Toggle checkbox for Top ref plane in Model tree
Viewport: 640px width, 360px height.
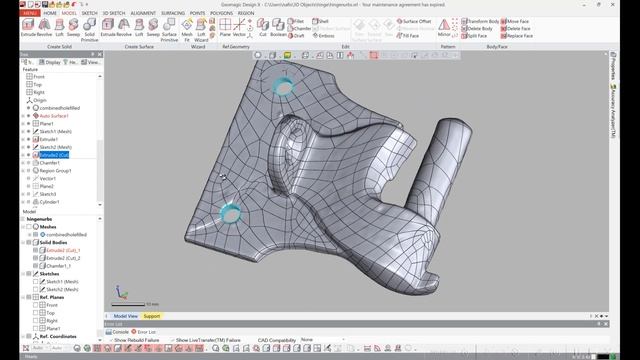click(x=36, y=313)
